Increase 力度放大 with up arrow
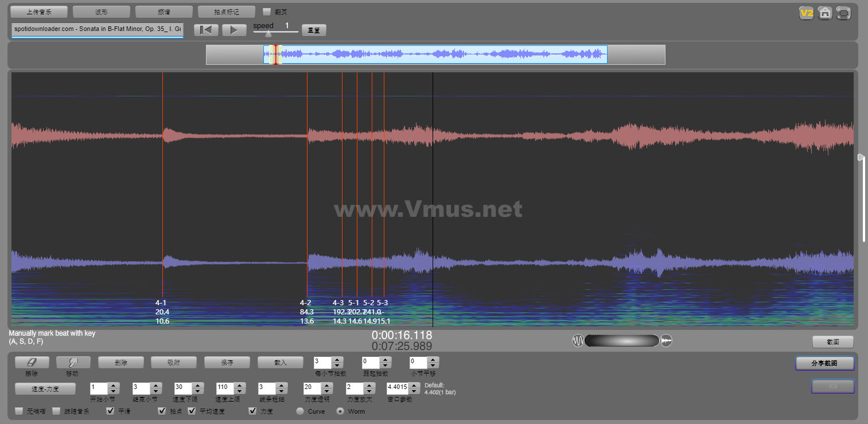 [370, 386]
